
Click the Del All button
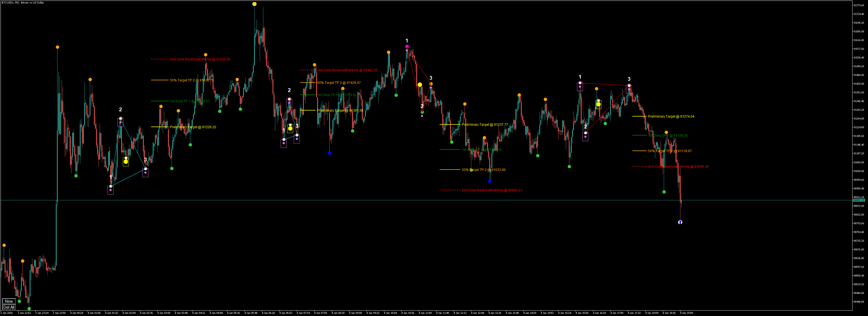pyautogui.click(x=9, y=307)
